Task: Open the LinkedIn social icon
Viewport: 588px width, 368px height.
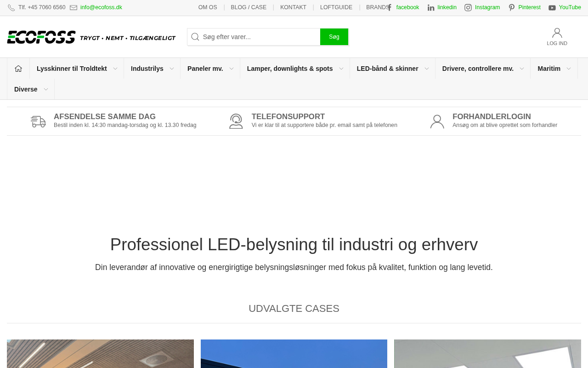Action: click(x=431, y=7)
